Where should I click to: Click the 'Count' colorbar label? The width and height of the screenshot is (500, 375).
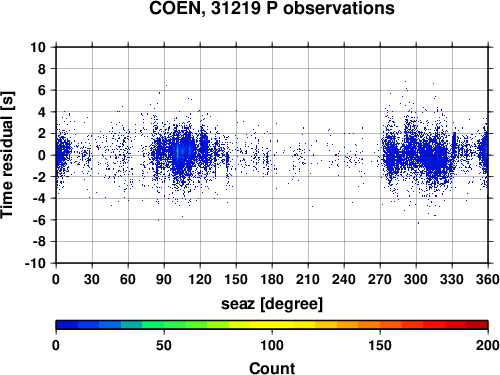[x=272, y=368]
